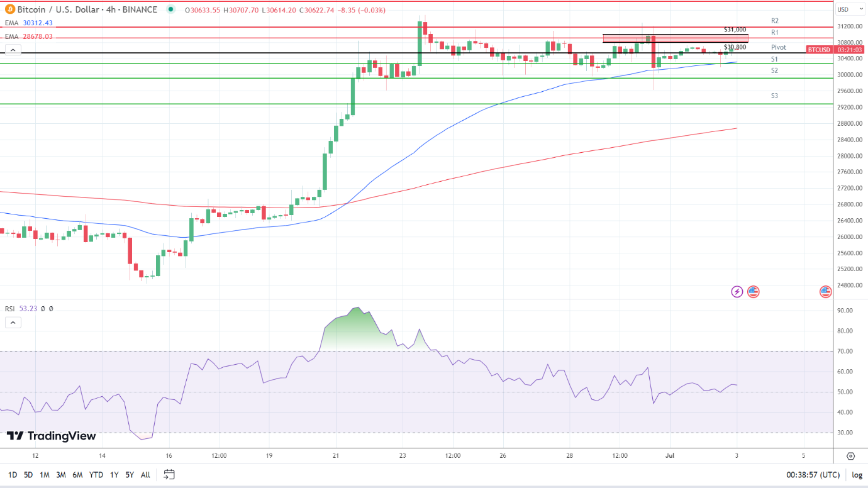Click date 23 on time axis

pos(403,455)
